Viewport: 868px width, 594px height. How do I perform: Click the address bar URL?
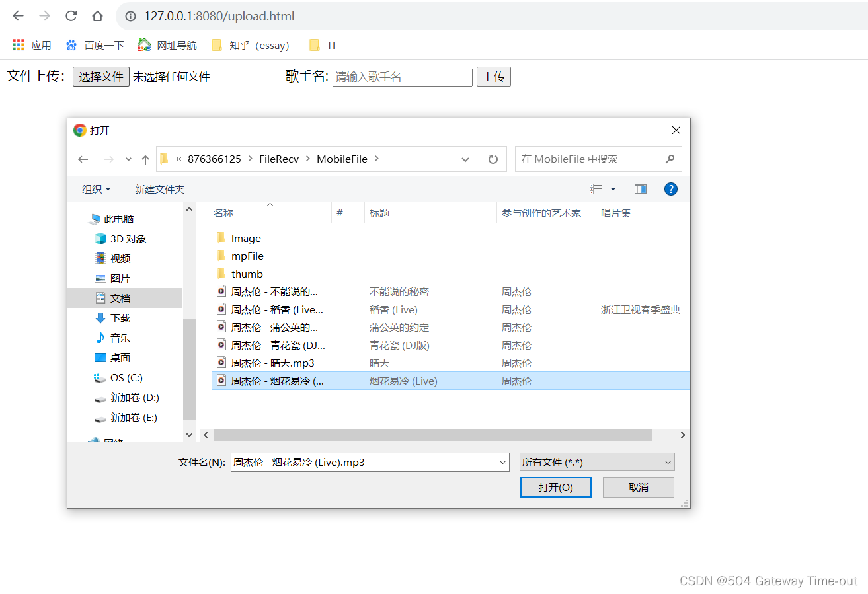click(x=219, y=16)
